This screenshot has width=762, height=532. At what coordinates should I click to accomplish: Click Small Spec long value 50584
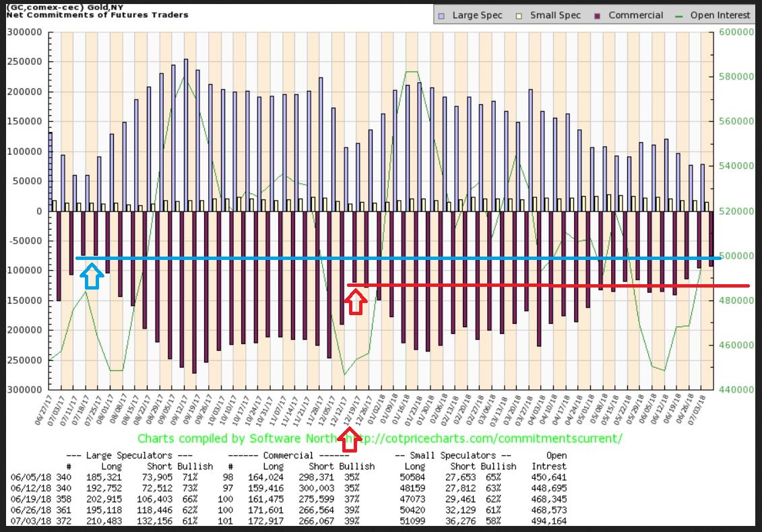412,477
